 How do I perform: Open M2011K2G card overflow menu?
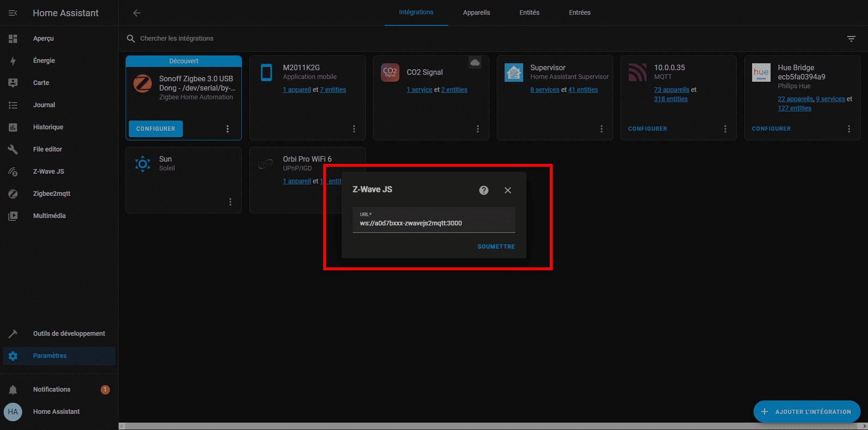[x=354, y=129]
